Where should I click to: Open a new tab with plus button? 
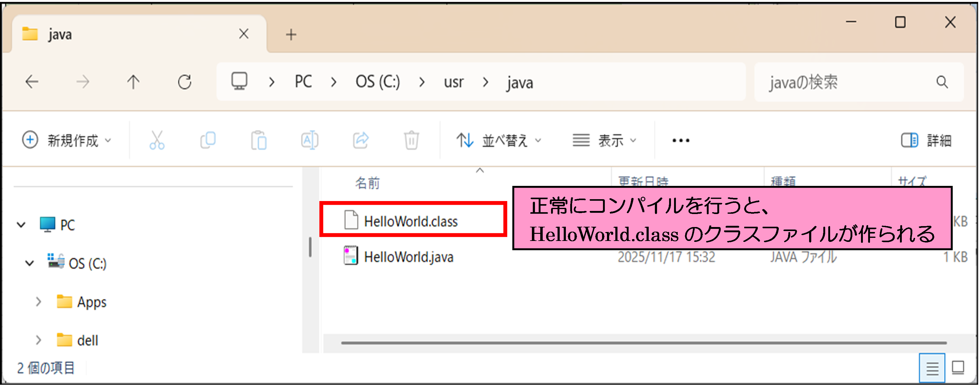[x=291, y=35]
